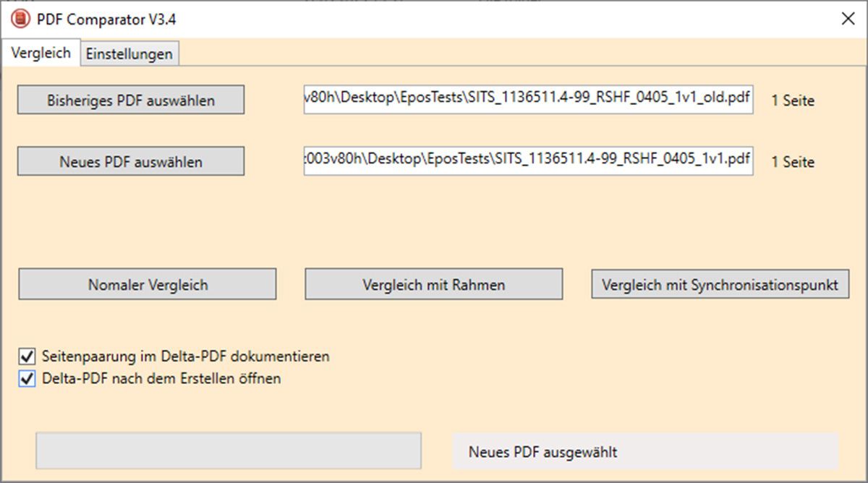868x483 pixels.
Task: Click the Delta-PDF nach dem Erstellen öffnen label text
Action: tap(161, 378)
